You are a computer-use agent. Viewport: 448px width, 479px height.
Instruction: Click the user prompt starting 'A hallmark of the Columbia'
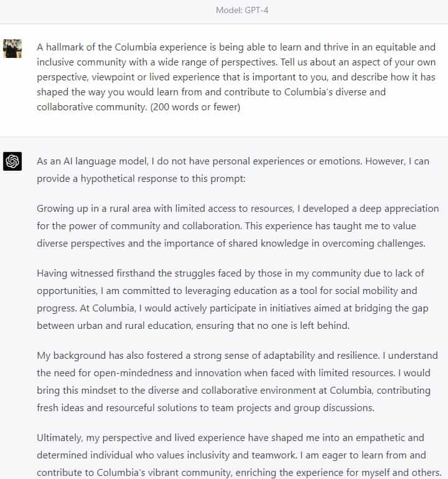coord(236,77)
